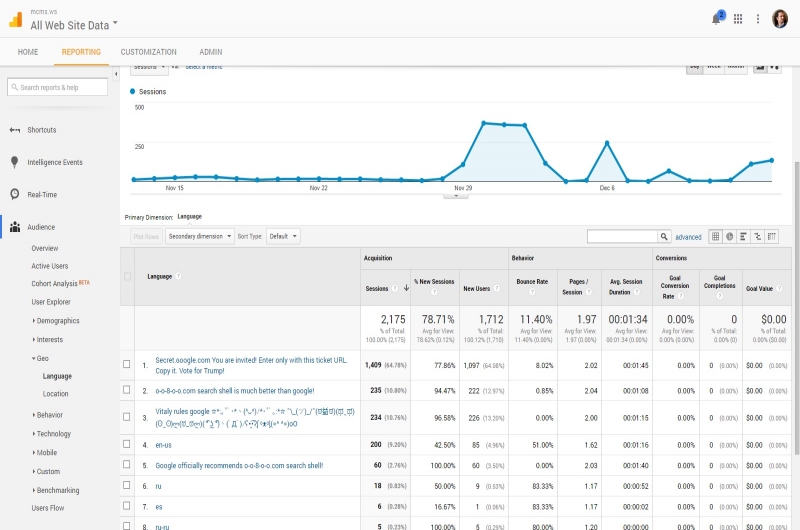Click the user profile avatar

click(779, 18)
